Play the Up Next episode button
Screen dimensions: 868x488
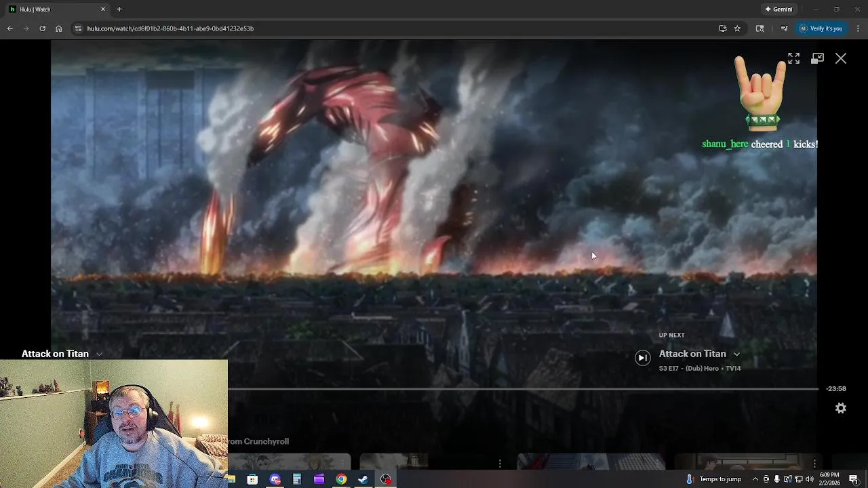pos(642,358)
